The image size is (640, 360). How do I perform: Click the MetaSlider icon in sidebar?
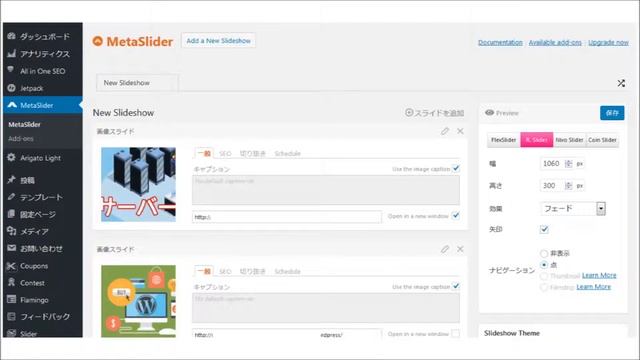point(12,105)
